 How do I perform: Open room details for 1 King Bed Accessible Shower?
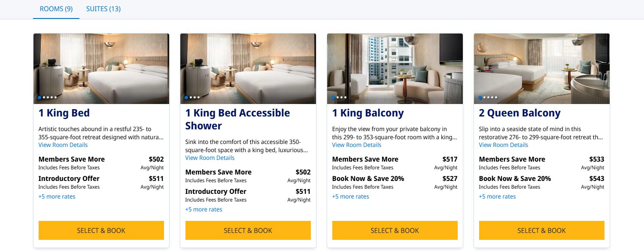(x=210, y=158)
